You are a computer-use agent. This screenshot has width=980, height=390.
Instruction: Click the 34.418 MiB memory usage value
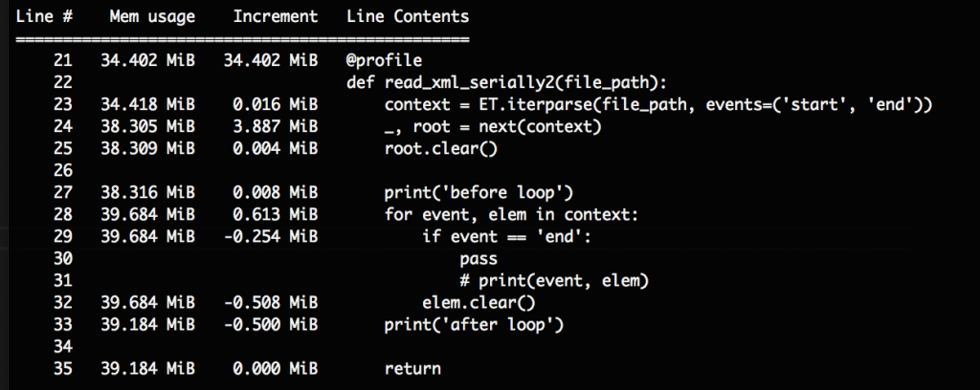(x=148, y=105)
